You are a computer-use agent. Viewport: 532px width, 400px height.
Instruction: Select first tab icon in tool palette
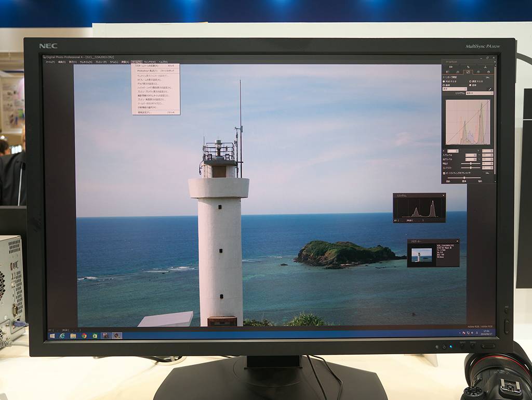coord(447,72)
